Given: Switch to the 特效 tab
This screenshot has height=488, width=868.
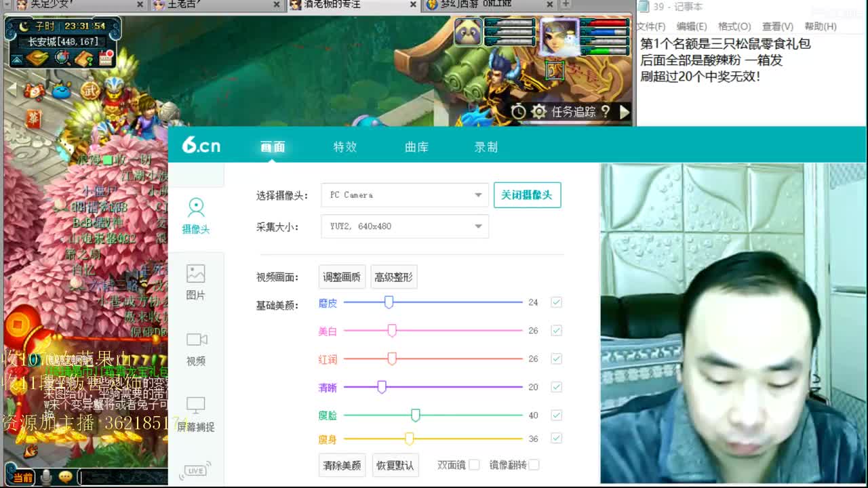Looking at the screenshot, I should click(x=344, y=147).
